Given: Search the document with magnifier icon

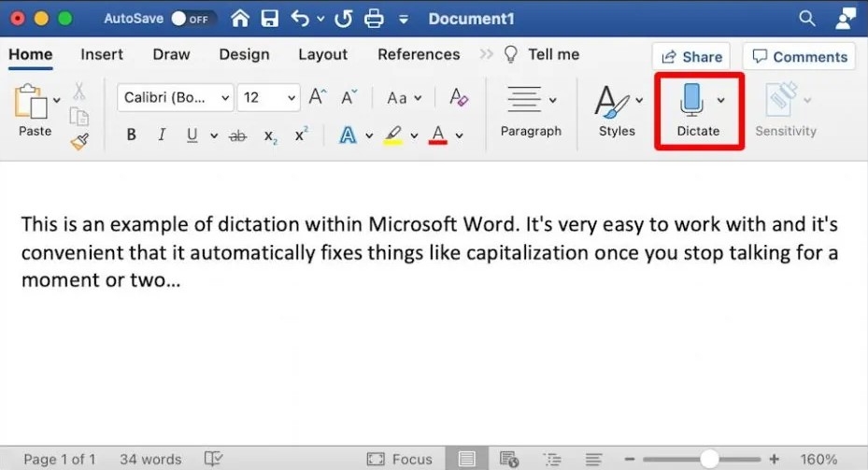Looking at the screenshot, I should tap(807, 19).
